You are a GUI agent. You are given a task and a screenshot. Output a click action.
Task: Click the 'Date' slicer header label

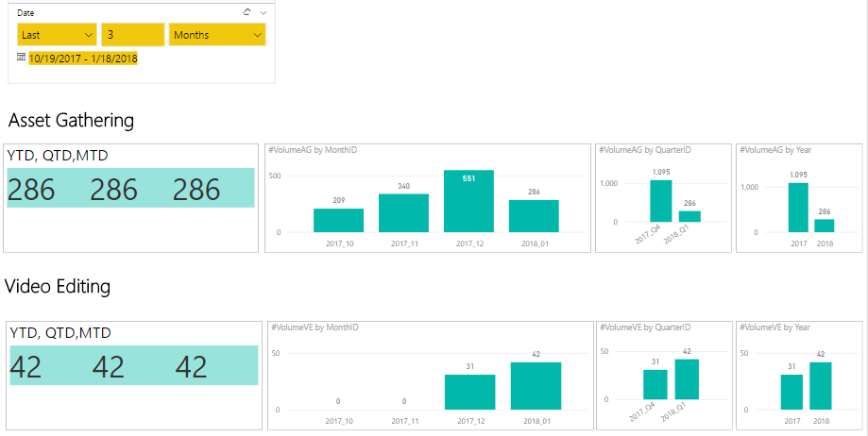[x=26, y=12]
